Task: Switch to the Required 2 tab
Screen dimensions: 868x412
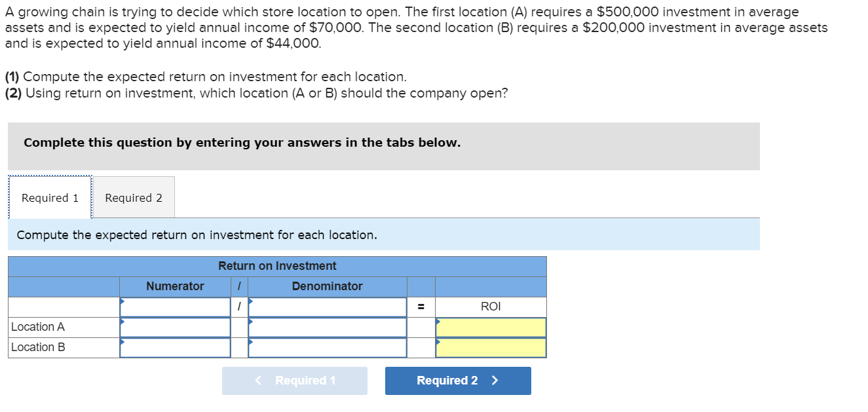Action: [134, 197]
